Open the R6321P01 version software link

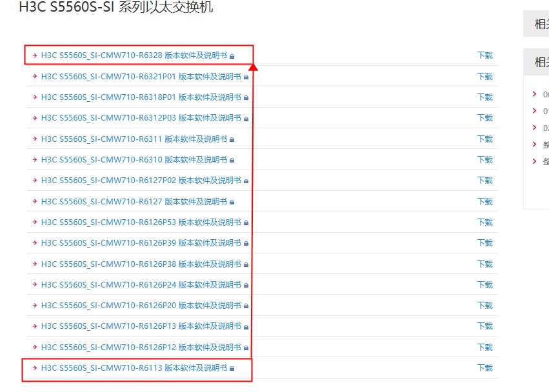pos(141,76)
